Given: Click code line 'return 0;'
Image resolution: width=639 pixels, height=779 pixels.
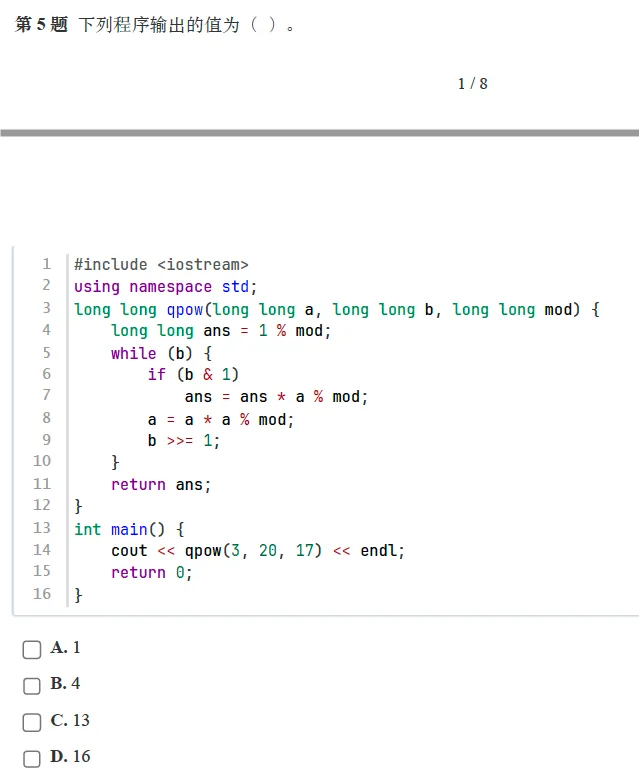Looking at the screenshot, I should 152,572.
